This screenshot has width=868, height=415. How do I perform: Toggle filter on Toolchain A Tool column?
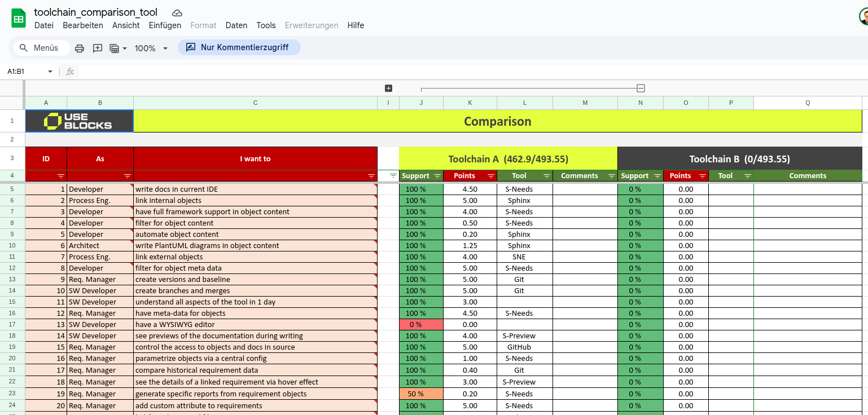[546, 176]
